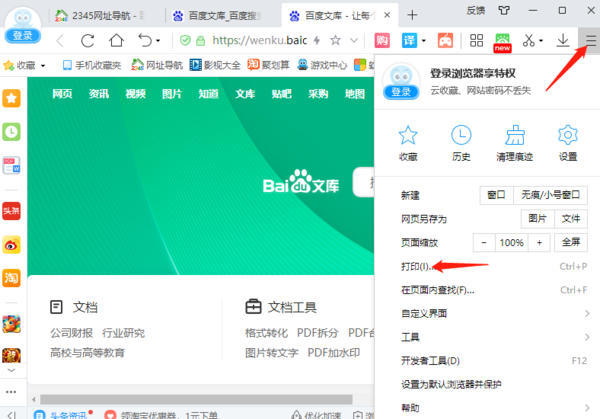Click the 全屏 fullscreen button
Viewport: 600px width, 419px height.
(x=569, y=242)
